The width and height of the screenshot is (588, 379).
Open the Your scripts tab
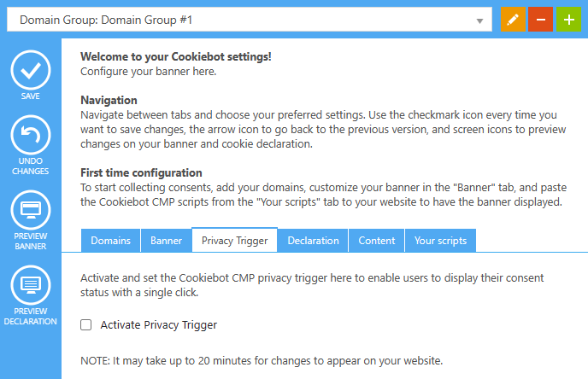(440, 241)
